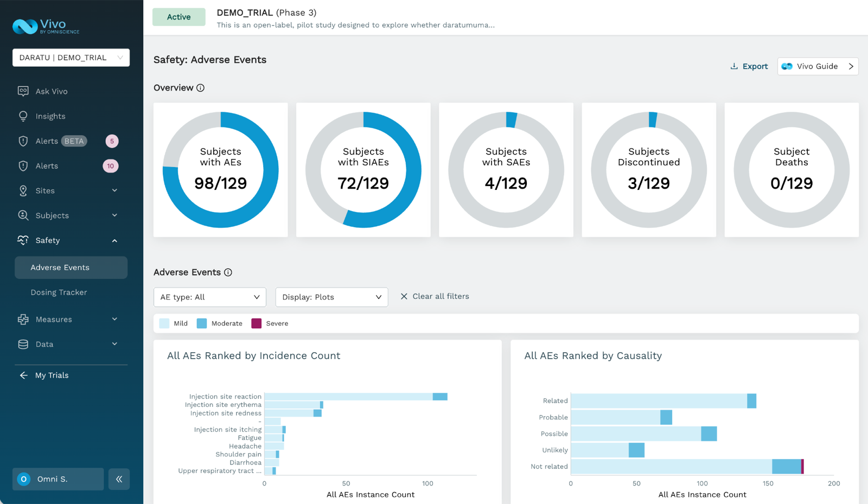The height and width of the screenshot is (504, 868).
Task: Click the Clear all filters link
Action: click(441, 296)
